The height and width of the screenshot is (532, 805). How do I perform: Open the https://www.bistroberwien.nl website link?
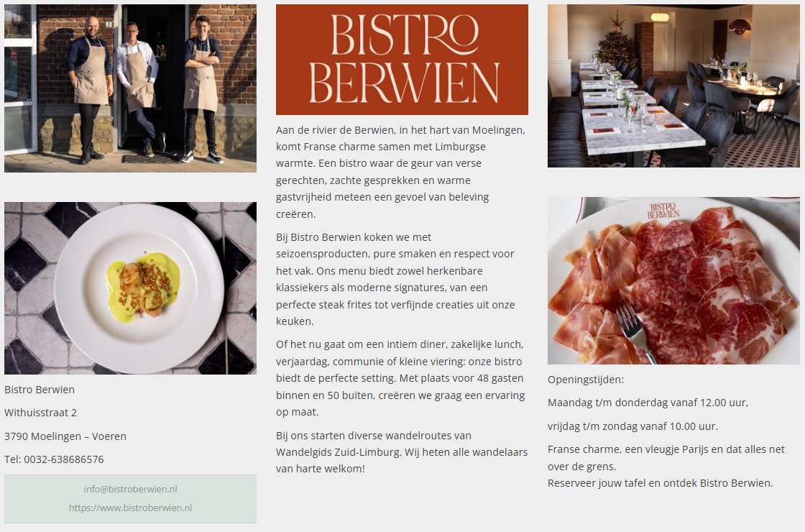[130, 508]
